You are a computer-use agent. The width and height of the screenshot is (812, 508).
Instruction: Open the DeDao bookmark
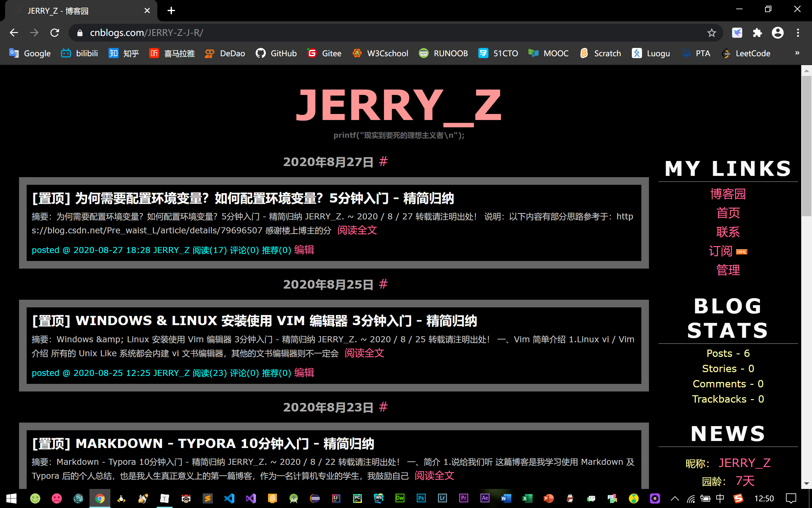(225, 53)
